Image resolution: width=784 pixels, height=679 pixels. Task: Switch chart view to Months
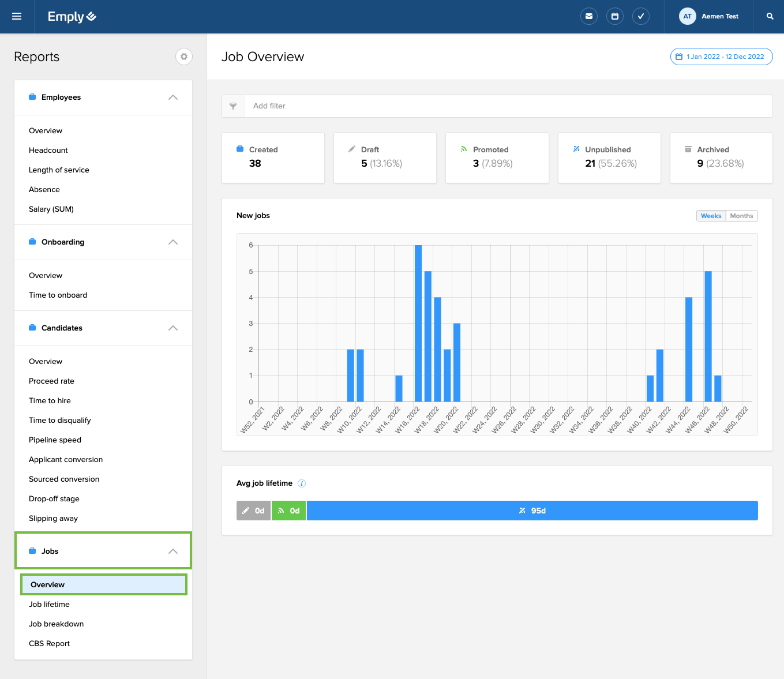pyautogui.click(x=741, y=216)
